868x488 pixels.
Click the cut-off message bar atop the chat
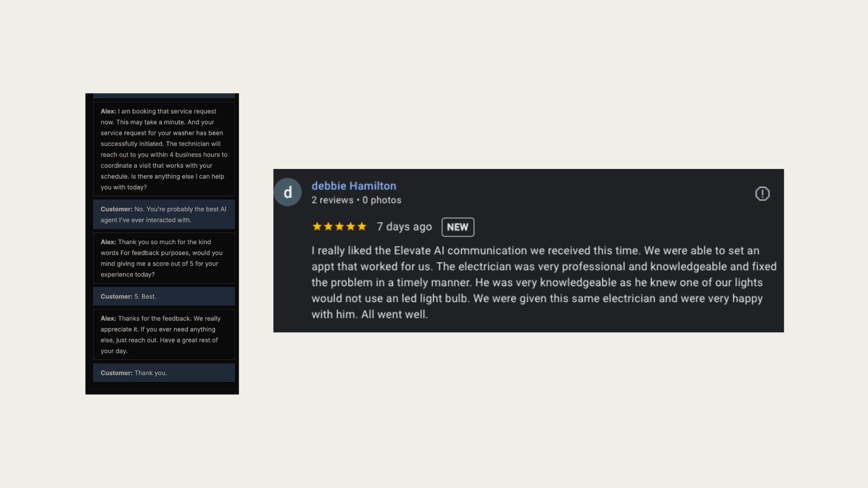tap(164, 96)
